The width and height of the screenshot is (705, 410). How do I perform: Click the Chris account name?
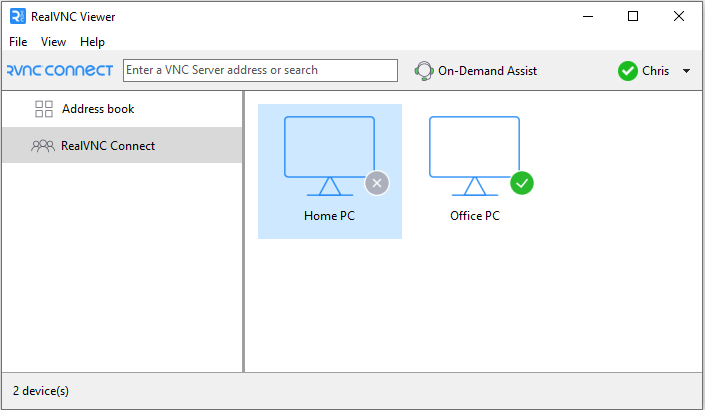coord(656,71)
